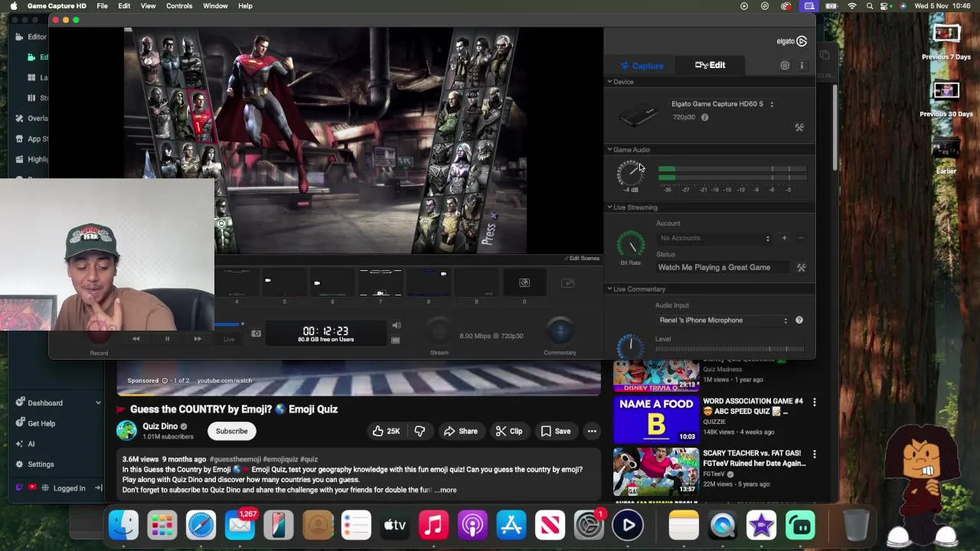980x551 pixels.
Task: Click the info icon beside settings gear
Action: (x=802, y=66)
